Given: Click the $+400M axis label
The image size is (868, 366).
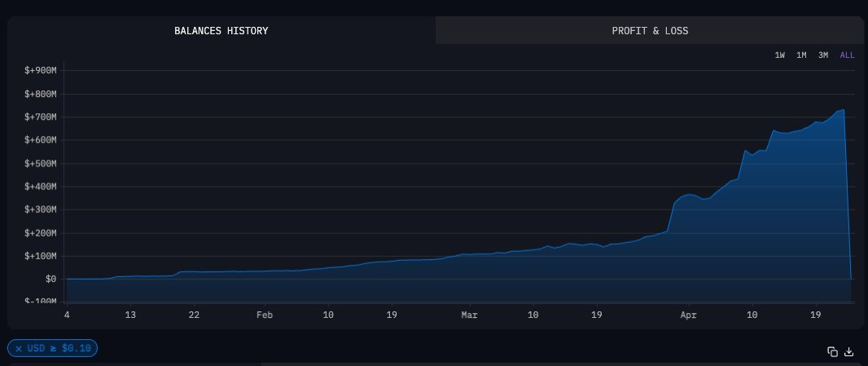Looking at the screenshot, I should pyautogui.click(x=41, y=187).
